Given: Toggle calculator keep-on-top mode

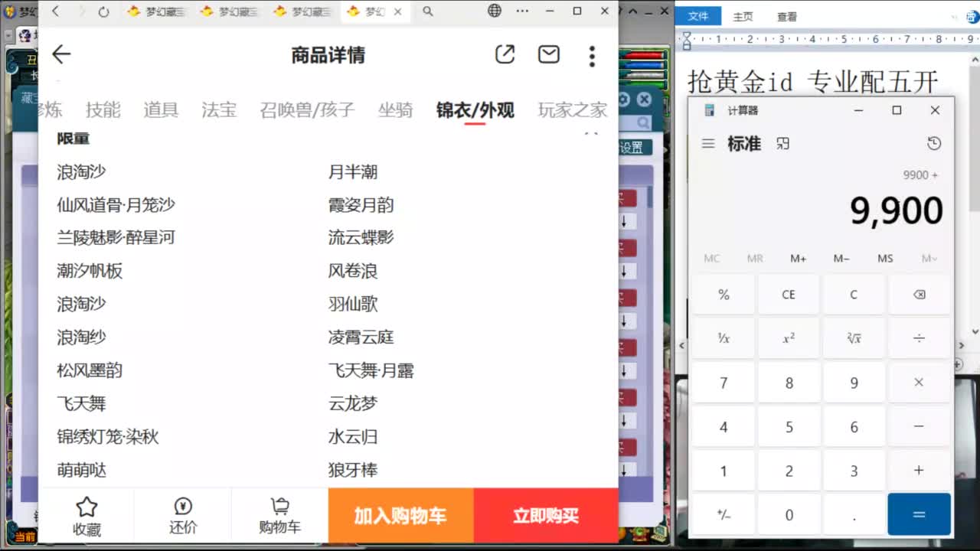Looking at the screenshot, I should click(x=782, y=144).
